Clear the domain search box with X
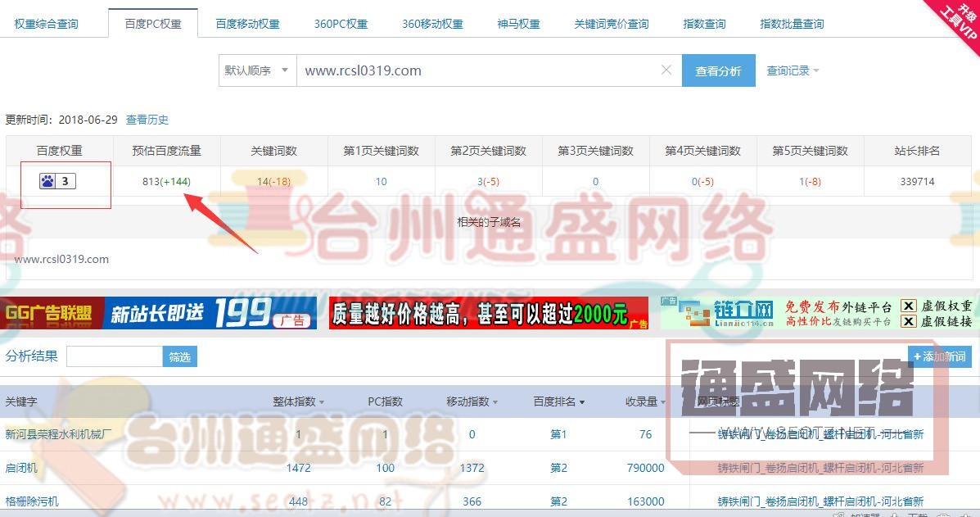The image size is (980, 517). (666, 70)
